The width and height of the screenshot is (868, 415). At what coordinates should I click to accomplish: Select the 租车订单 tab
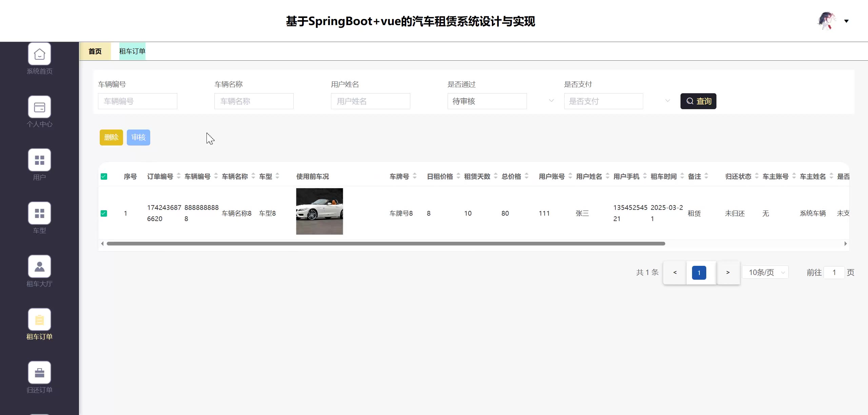[x=132, y=52]
